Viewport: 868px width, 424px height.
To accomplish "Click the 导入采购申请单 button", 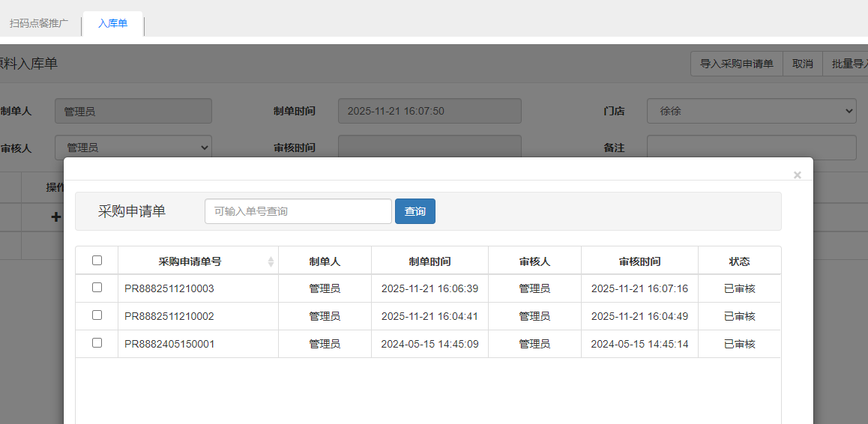I will (736, 64).
